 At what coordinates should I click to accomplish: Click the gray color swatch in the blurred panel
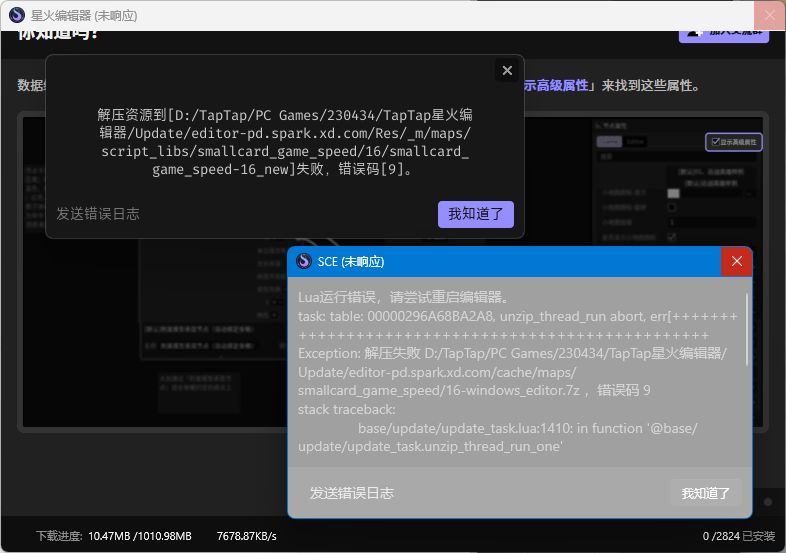(x=673, y=194)
